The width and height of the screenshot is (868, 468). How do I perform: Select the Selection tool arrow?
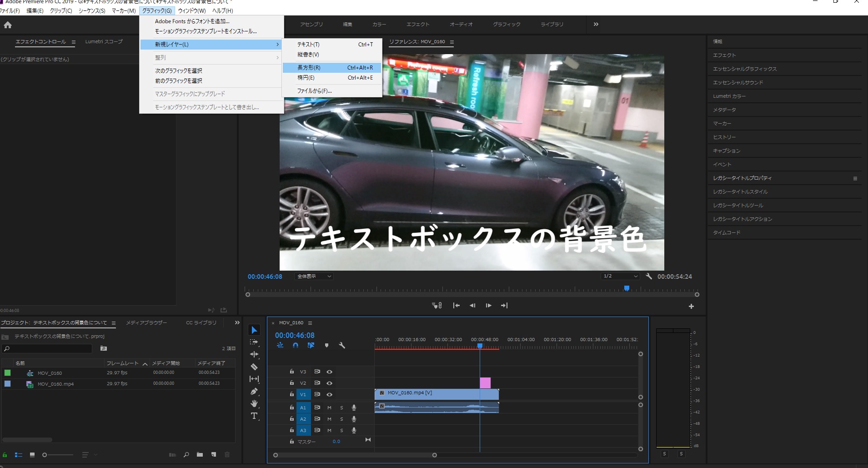pyautogui.click(x=254, y=330)
